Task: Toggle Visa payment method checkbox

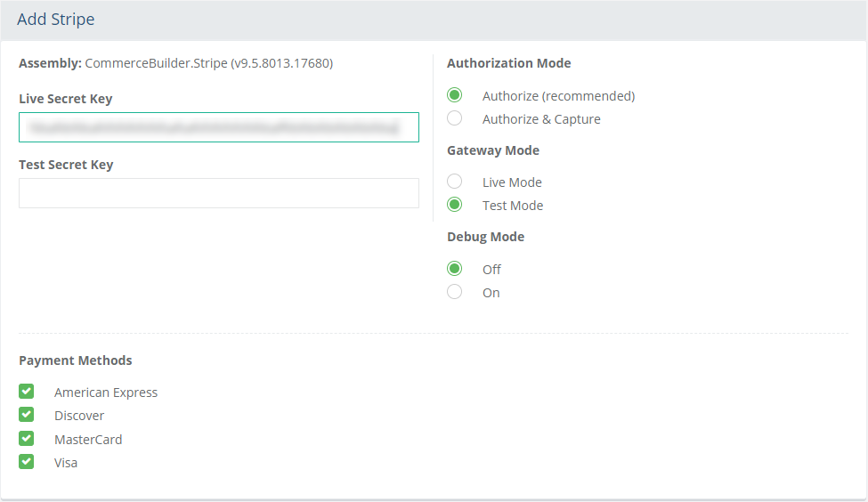Action: (26, 462)
